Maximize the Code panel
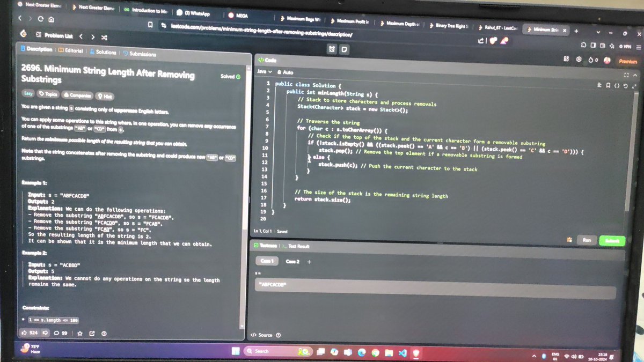This screenshot has width=644, height=362. tap(626, 75)
